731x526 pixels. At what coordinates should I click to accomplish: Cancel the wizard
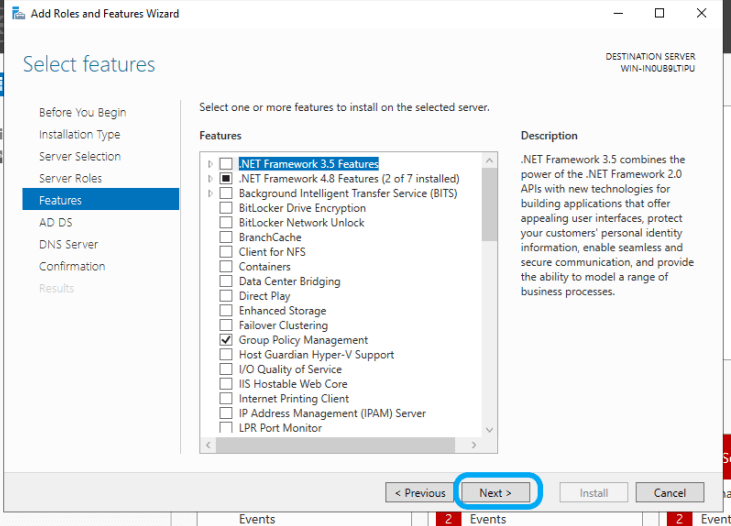click(669, 492)
